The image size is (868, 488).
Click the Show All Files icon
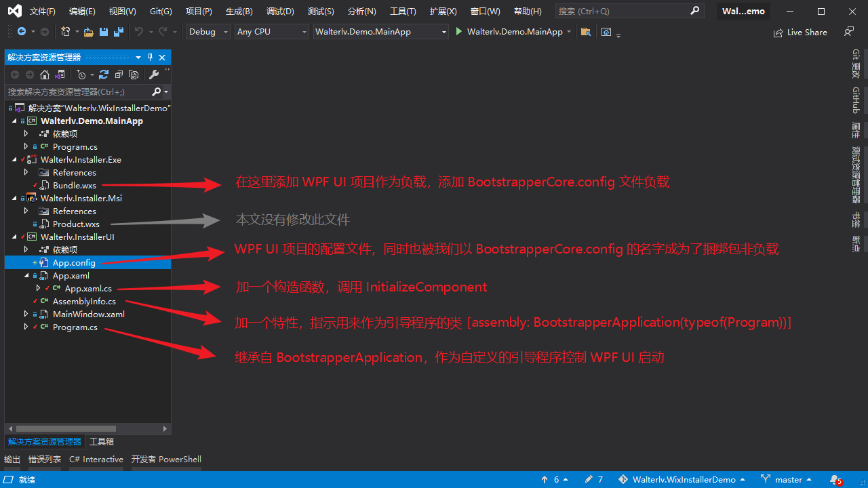[134, 75]
